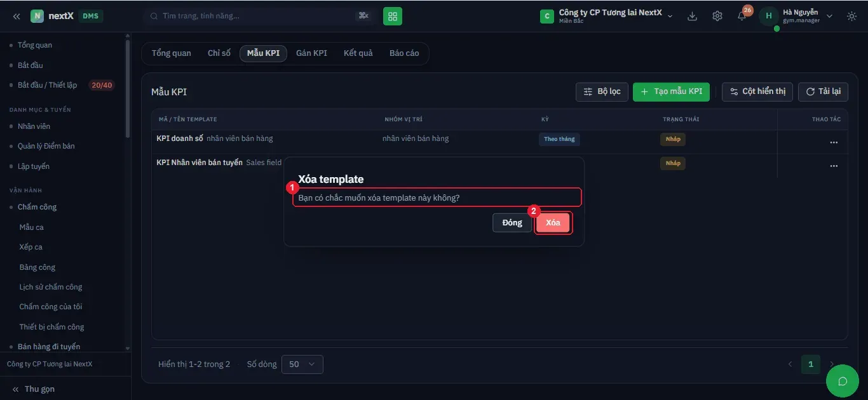The width and height of the screenshot is (868, 400).
Task: Reload list with Tải lại button
Action: coord(823,91)
